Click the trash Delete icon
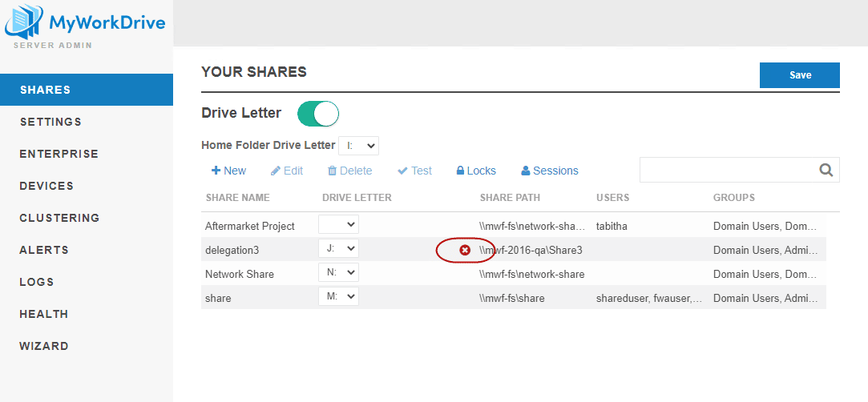Viewport: 868px width, 402px height. 332,171
